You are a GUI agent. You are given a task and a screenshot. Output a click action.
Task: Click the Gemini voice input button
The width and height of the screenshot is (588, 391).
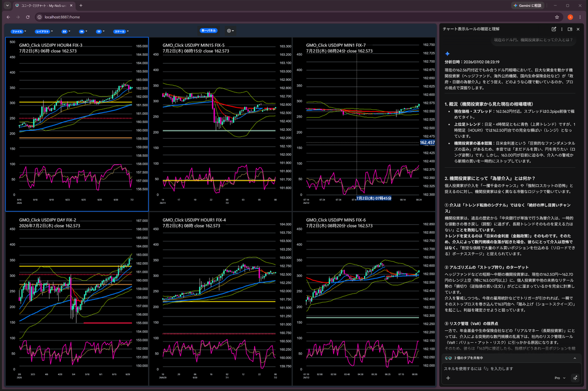[x=575, y=378]
